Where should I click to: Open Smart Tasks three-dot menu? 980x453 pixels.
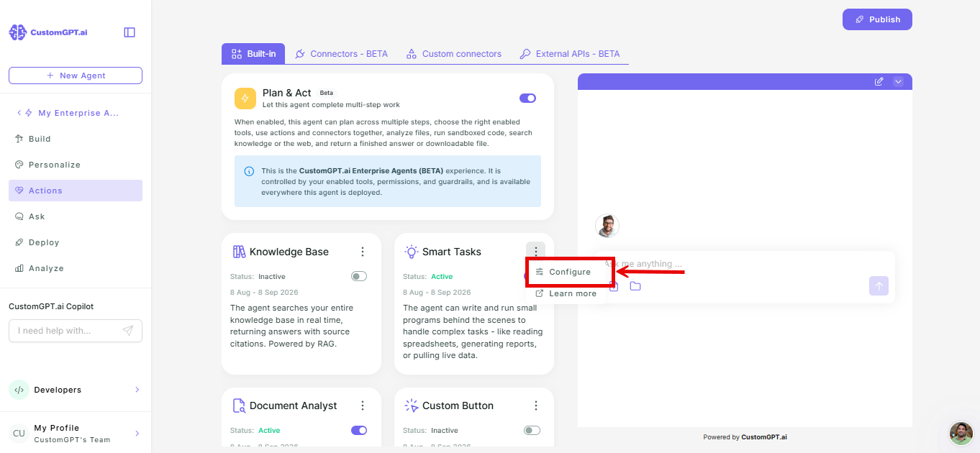536,252
